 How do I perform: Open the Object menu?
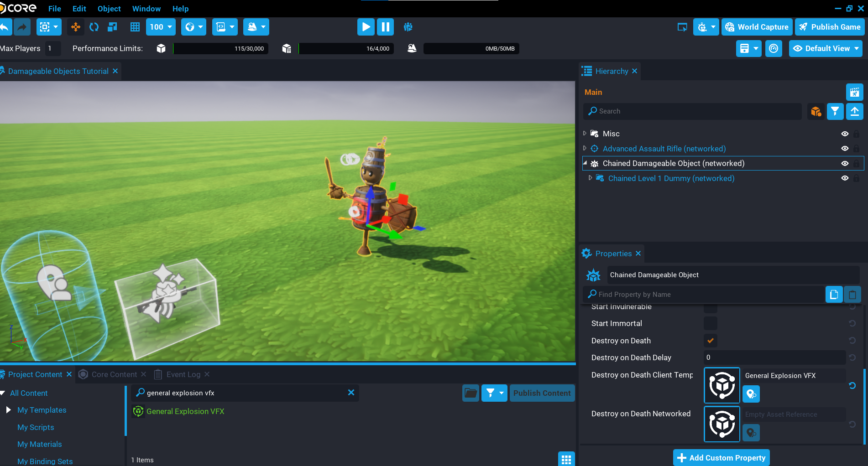(109, 9)
